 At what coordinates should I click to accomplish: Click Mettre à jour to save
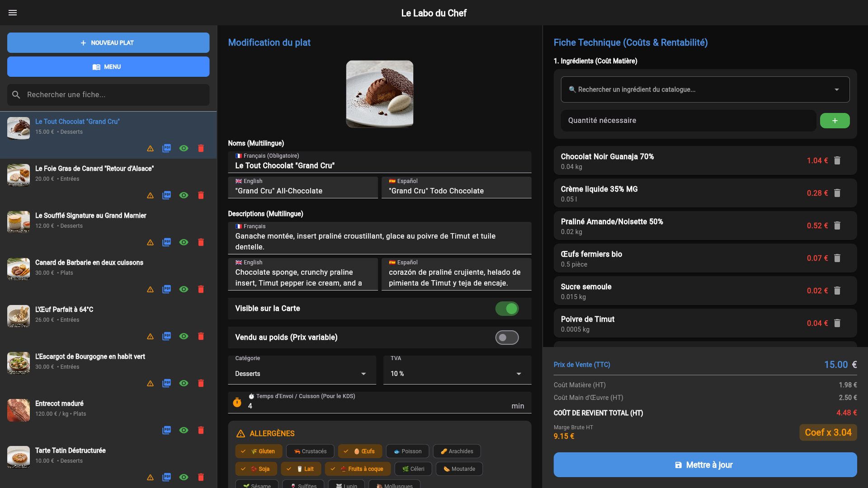(x=705, y=465)
